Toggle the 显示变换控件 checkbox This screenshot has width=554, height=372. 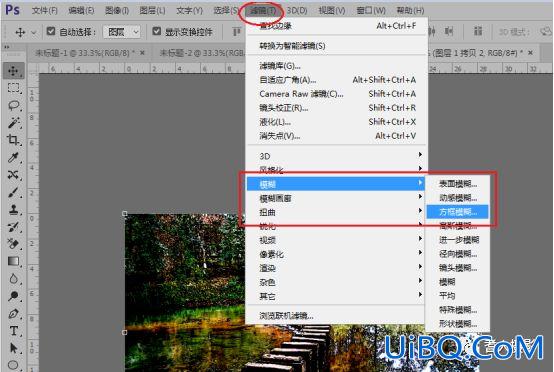(x=157, y=31)
